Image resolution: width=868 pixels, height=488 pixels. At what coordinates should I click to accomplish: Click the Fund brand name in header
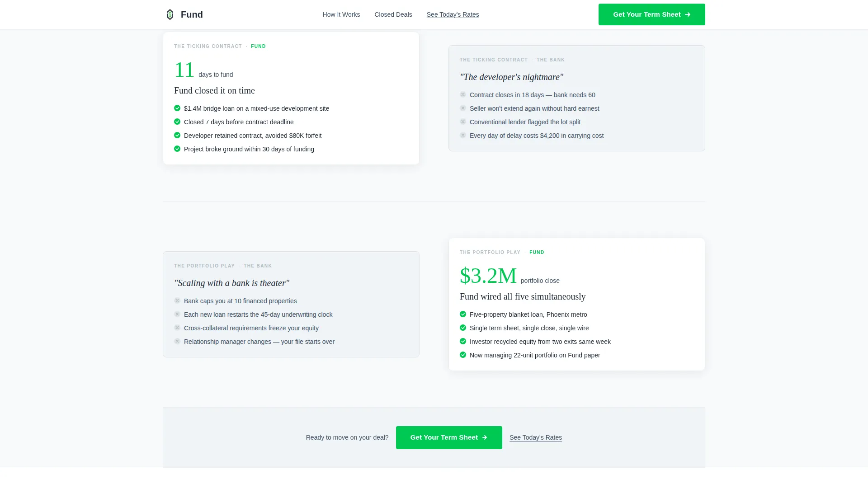click(x=192, y=14)
